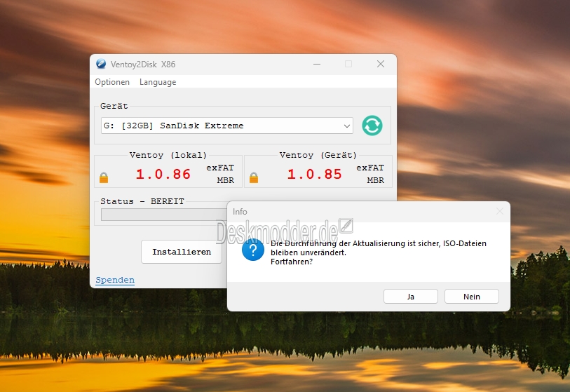Image resolution: width=570 pixels, height=392 pixels.
Task: Click the status progress bar
Action: click(x=164, y=215)
